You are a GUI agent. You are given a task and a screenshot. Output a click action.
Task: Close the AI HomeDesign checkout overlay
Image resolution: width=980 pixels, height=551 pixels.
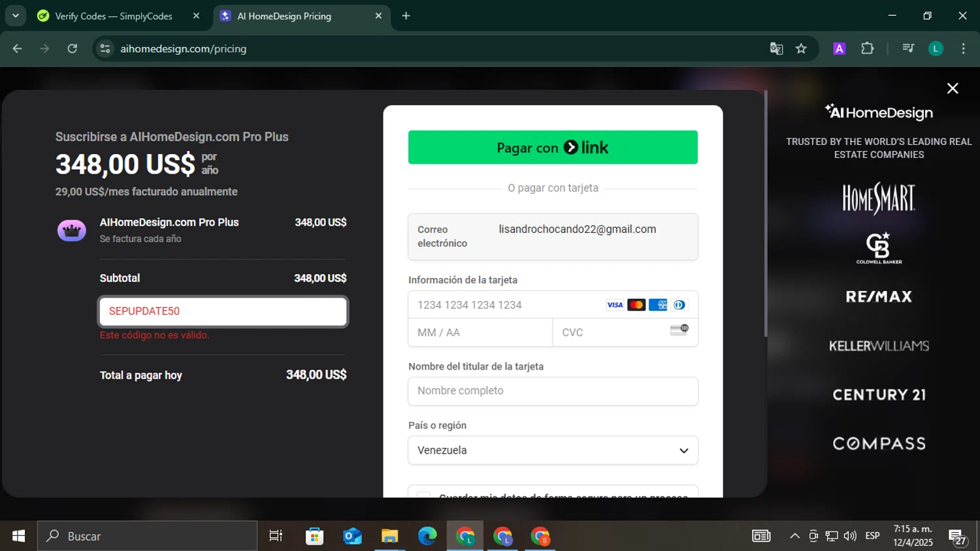pyautogui.click(x=953, y=88)
